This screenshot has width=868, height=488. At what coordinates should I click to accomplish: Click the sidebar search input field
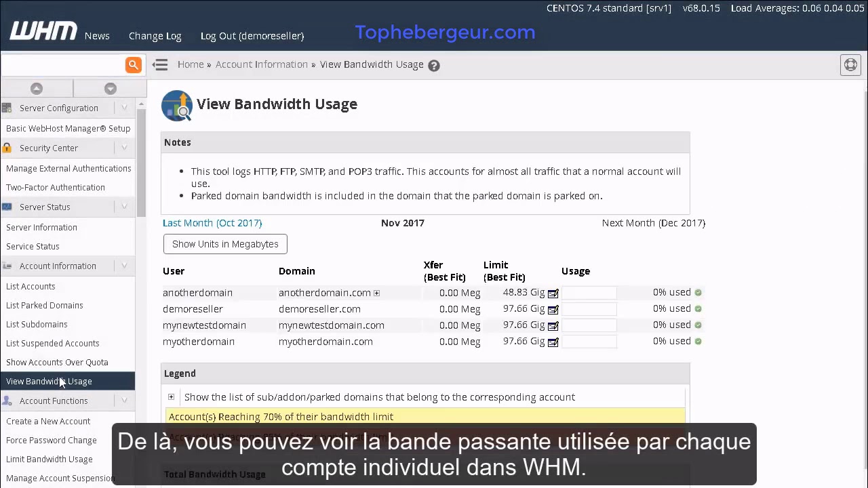[61, 64]
